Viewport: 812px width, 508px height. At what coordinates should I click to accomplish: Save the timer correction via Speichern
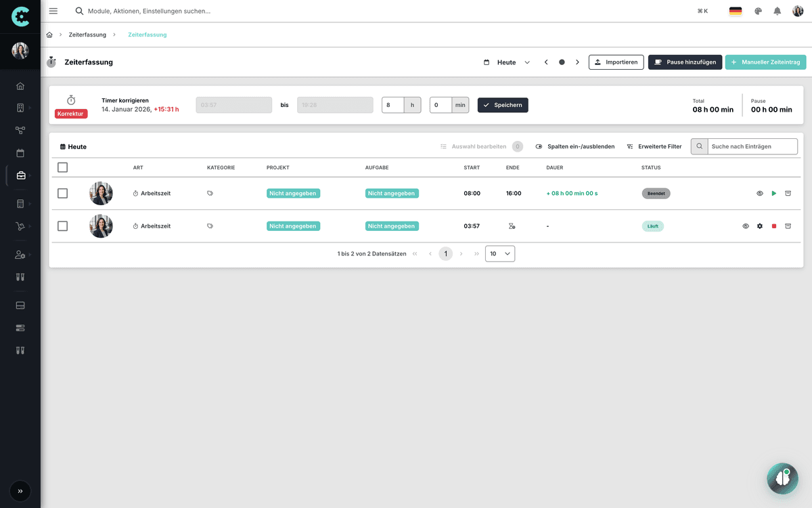[503, 105]
